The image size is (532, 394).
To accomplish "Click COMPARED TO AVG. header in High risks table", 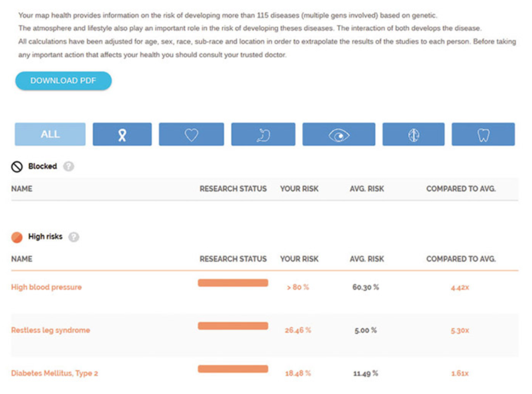I will pyautogui.click(x=461, y=259).
